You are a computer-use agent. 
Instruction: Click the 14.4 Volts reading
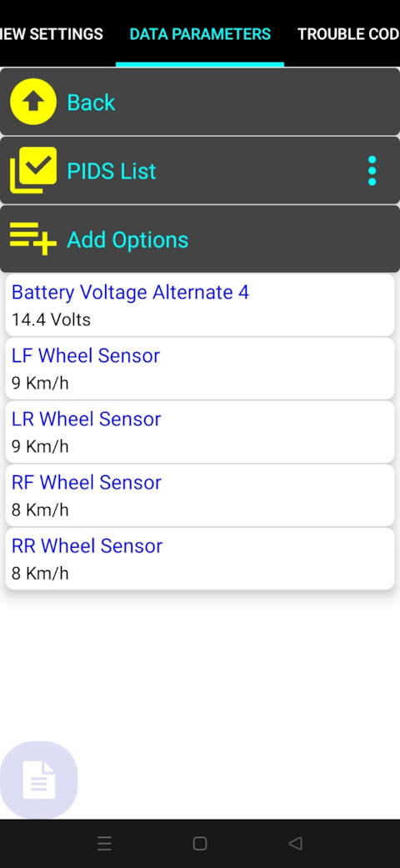click(51, 319)
